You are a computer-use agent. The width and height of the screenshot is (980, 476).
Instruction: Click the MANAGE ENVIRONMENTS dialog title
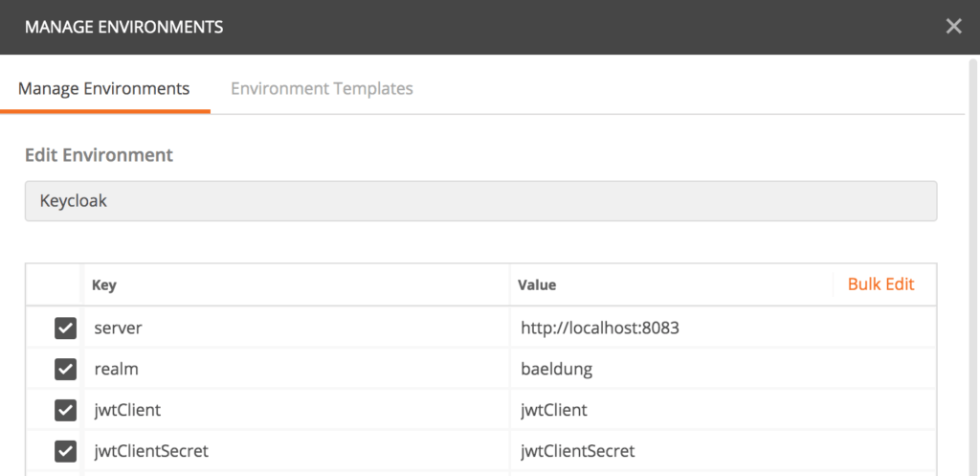point(123,27)
